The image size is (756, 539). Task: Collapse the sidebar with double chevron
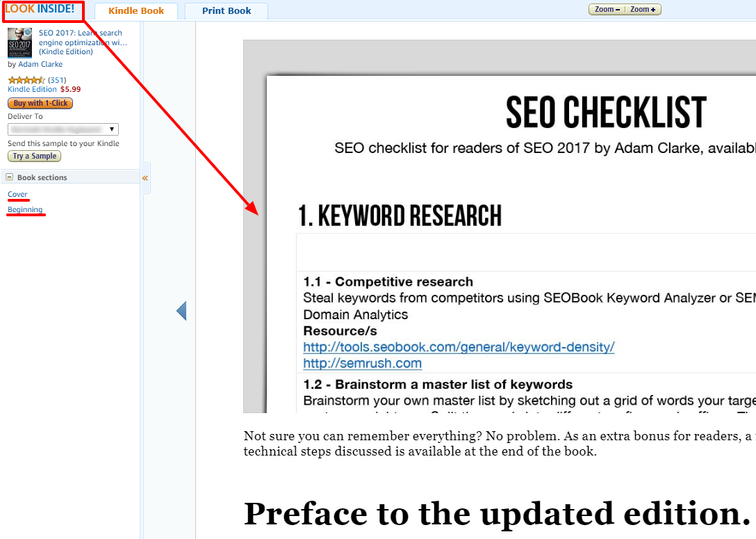145,178
